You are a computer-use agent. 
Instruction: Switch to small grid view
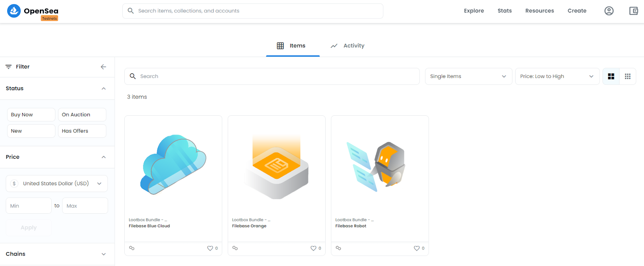coord(627,76)
